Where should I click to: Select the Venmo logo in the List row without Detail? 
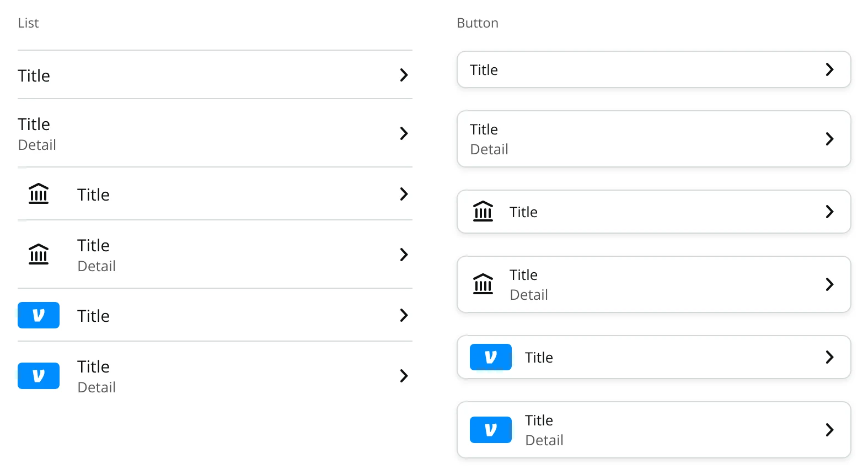(39, 315)
